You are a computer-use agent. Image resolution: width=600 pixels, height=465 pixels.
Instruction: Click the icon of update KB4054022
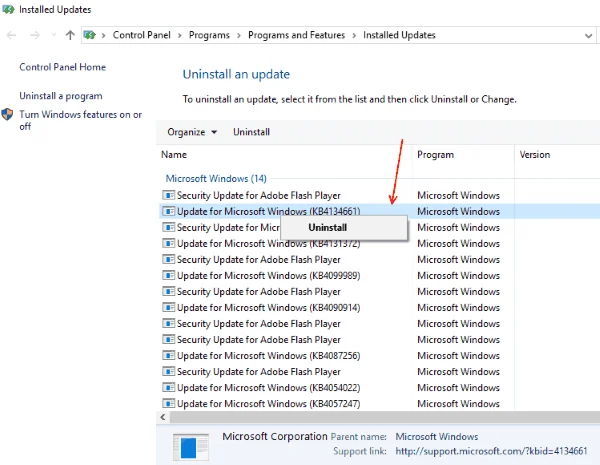tap(168, 388)
